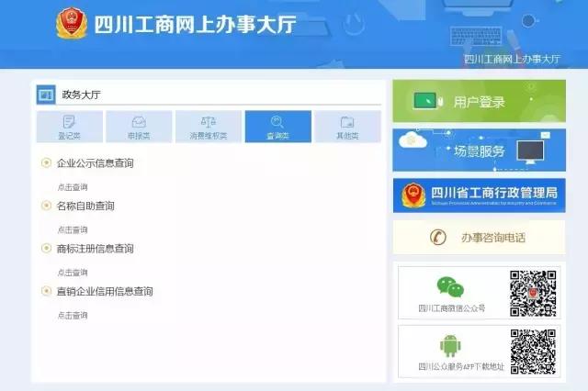This screenshot has width=588, height=391.
Task: Click the bullet icon beside 名称自助查询
Action: point(46,206)
